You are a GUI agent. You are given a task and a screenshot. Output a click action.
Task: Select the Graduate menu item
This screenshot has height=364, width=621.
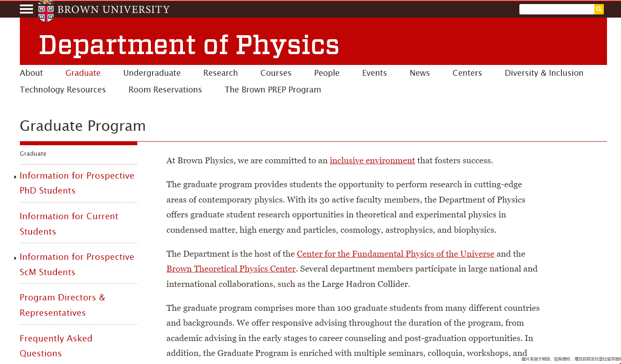click(x=83, y=73)
